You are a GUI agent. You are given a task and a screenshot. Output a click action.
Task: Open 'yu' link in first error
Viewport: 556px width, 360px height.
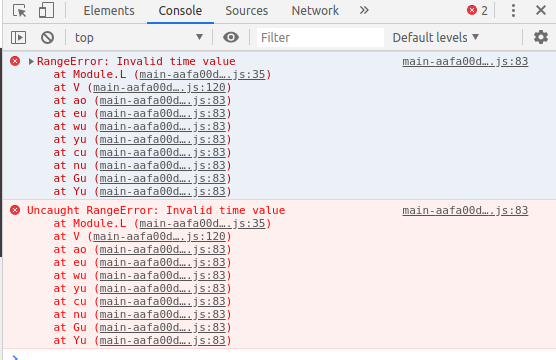[162, 139]
